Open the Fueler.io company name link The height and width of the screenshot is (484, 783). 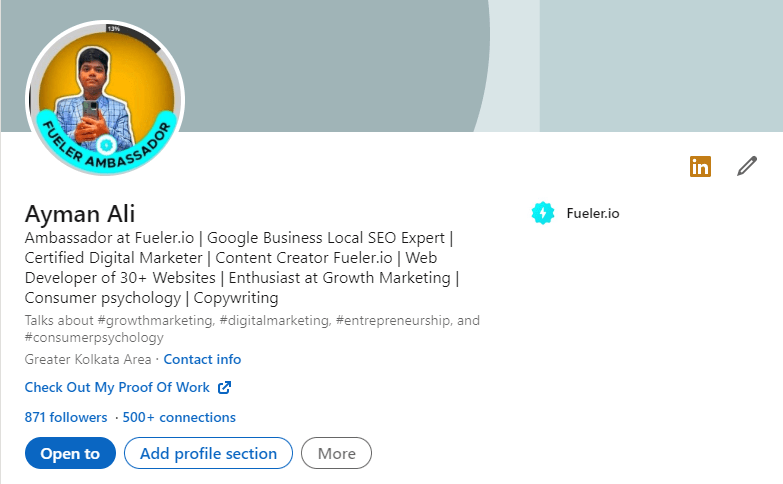coord(592,213)
